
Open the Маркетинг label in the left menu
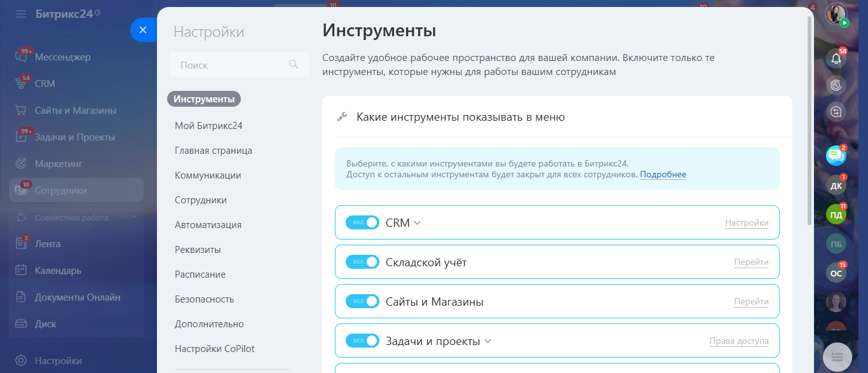click(x=59, y=164)
